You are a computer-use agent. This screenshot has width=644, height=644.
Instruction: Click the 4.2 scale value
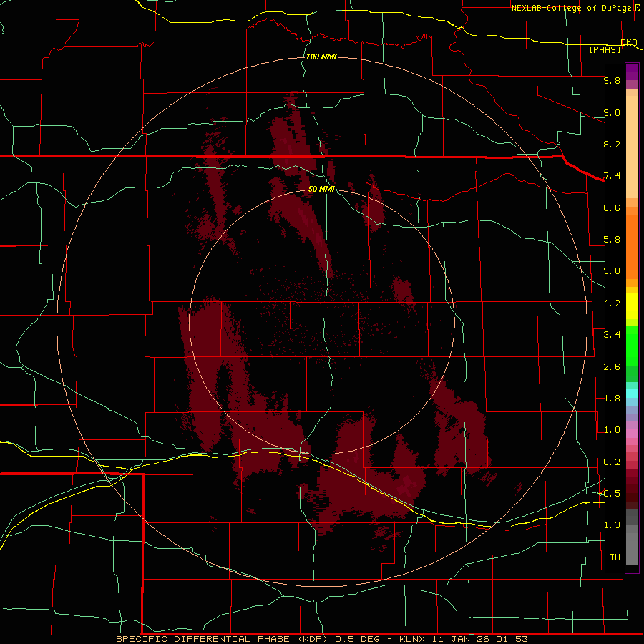click(x=612, y=303)
